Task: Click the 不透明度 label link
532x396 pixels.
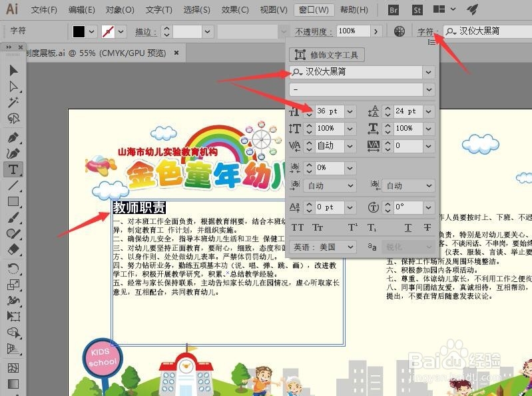Action: tap(311, 32)
